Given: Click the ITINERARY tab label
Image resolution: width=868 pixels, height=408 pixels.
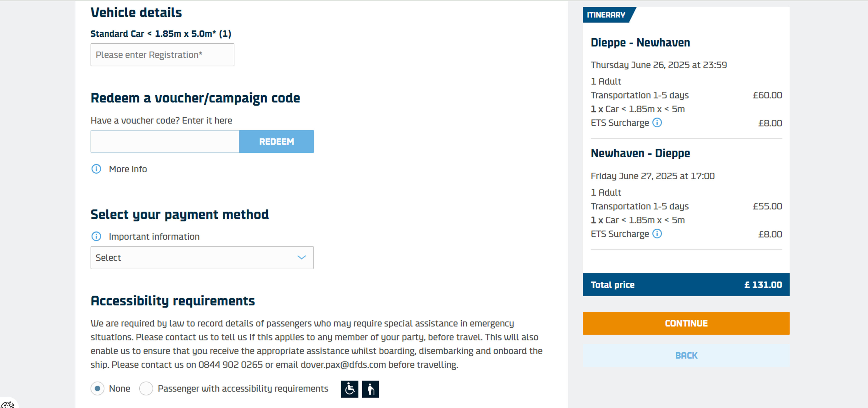Looking at the screenshot, I should [x=606, y=15].
